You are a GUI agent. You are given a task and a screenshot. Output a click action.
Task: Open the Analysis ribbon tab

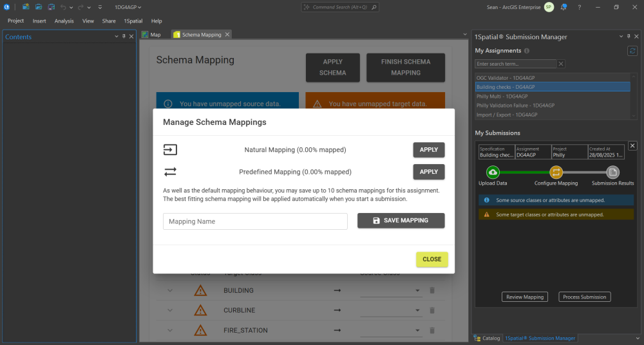point(64,21)
